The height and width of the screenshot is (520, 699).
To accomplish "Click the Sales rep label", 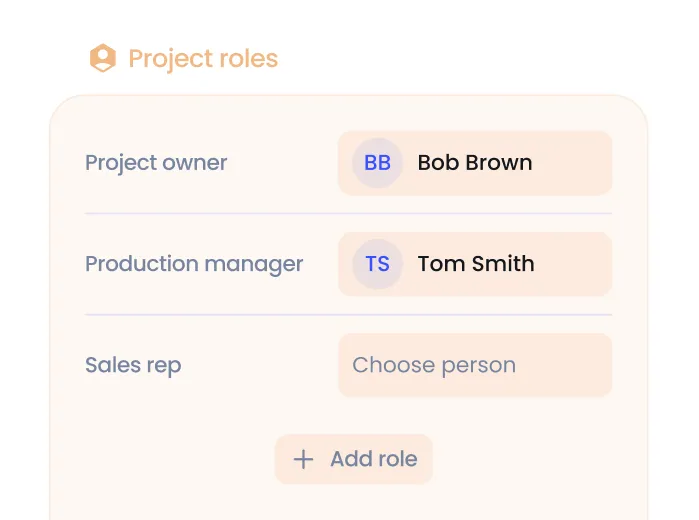I will 133,365.
